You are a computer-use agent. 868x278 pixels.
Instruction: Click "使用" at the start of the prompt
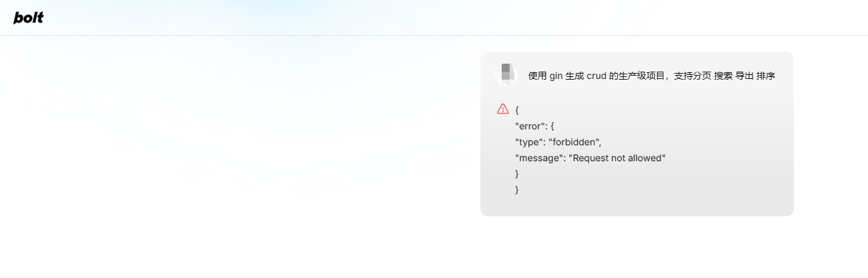(538, 76)
